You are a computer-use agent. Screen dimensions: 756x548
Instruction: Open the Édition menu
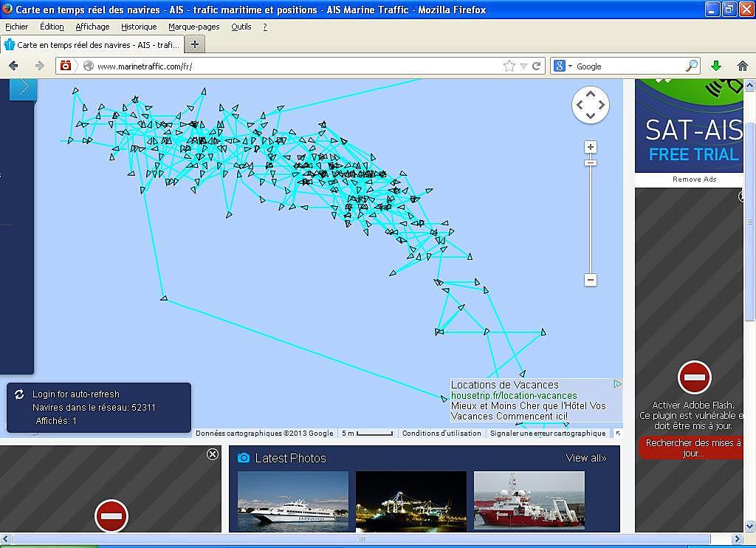52,27
